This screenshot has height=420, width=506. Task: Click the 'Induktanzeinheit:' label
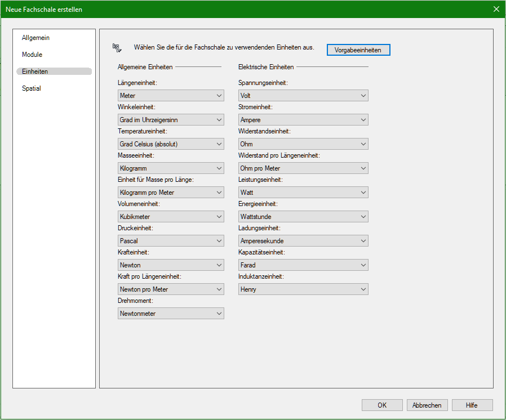point(261,276)
